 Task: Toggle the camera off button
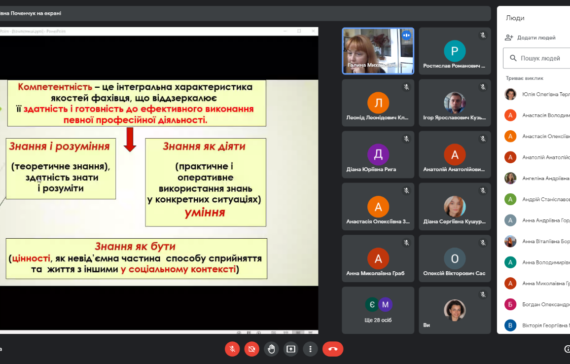252,349
